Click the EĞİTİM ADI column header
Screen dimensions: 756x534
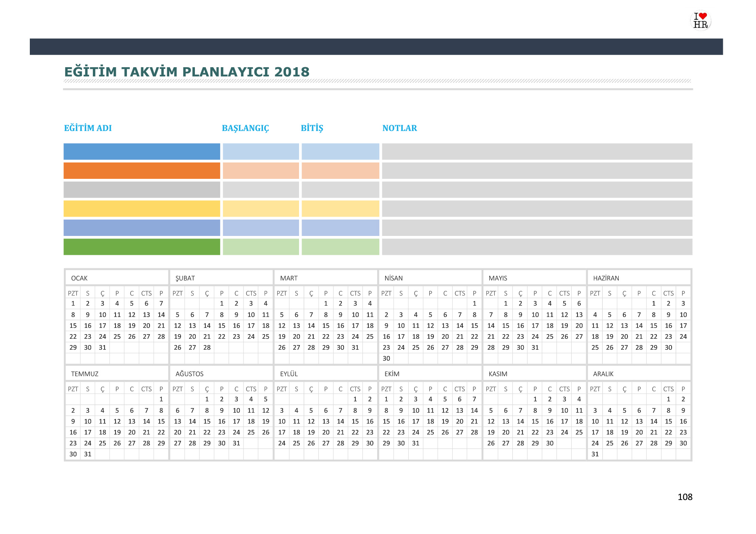coord(88,128)
